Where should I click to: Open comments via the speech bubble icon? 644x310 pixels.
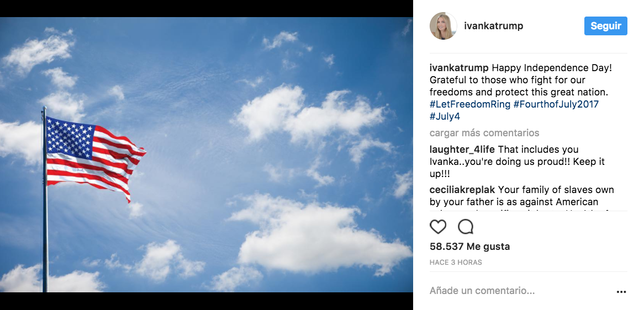tap(466, 226)
